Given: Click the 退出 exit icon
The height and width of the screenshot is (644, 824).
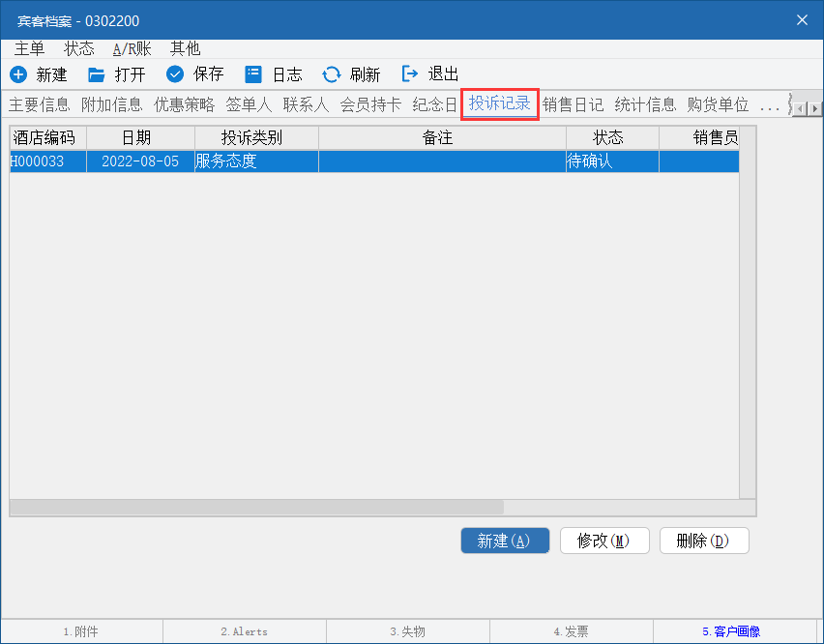Looking at the screenshot, I should coord(410,74).
